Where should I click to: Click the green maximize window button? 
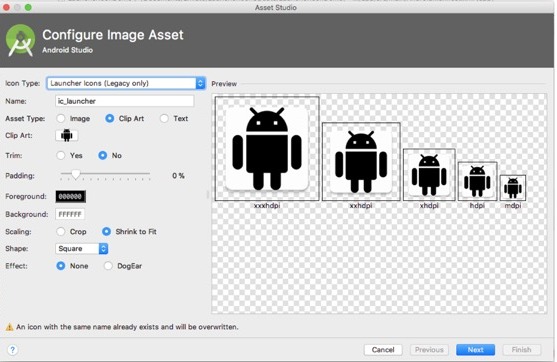(x=28, y=7)
